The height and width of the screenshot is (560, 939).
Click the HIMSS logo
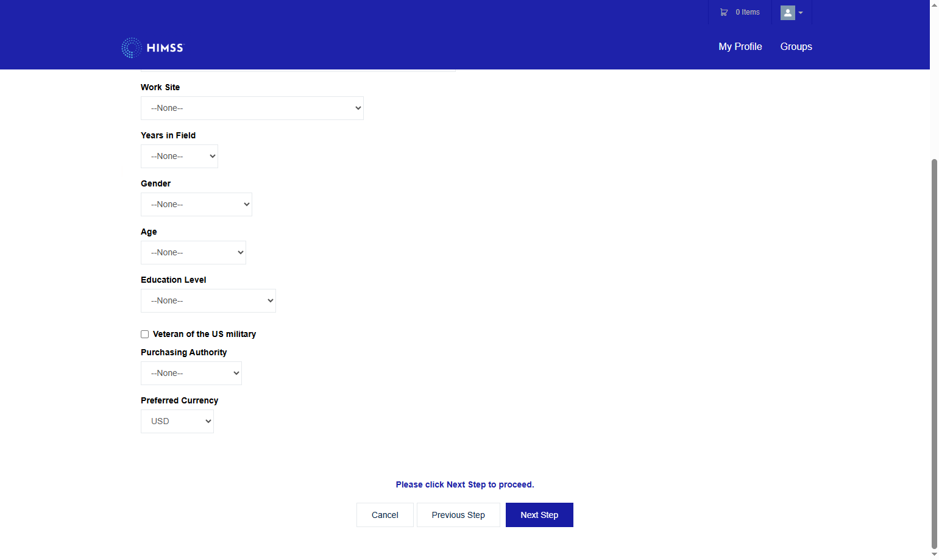[x=152, y=48]
